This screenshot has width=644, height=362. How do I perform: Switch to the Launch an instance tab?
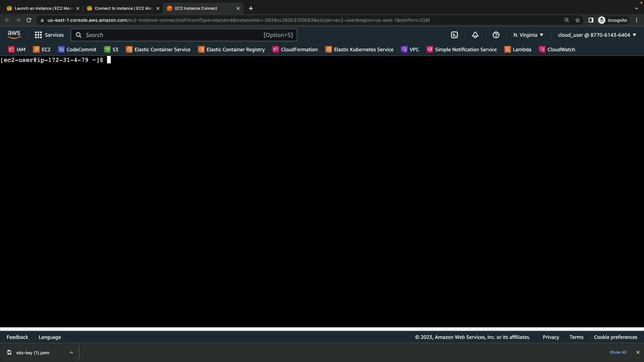[43, 8]
